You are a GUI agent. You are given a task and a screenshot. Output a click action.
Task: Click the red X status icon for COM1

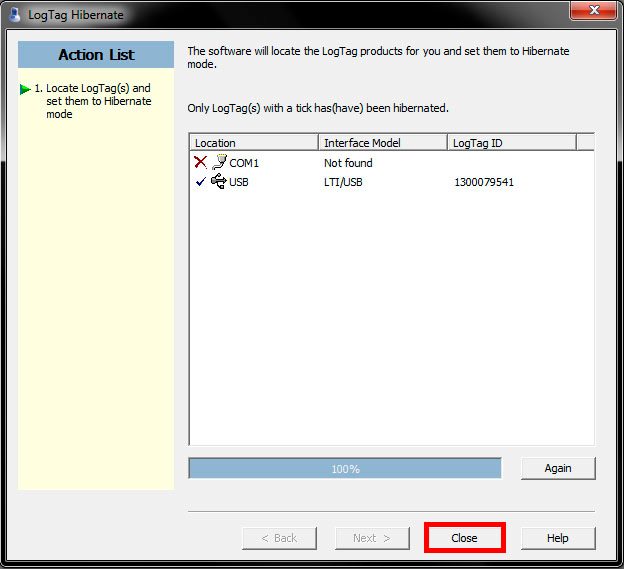200,162
